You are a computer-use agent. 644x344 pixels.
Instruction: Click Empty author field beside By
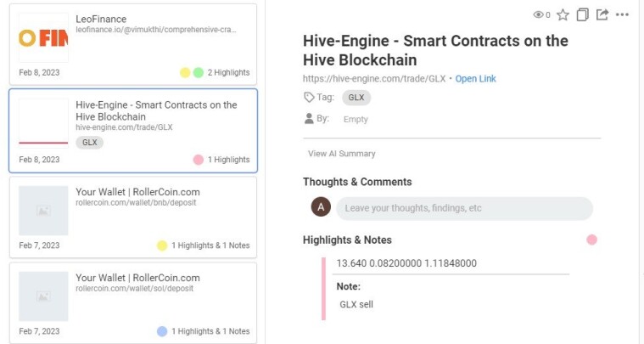[356, 119]
